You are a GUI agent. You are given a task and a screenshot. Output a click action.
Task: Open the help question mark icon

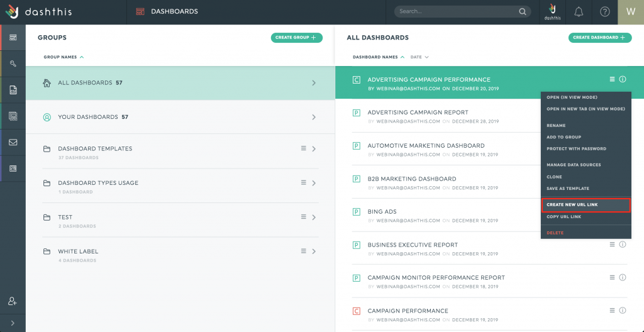[x=604, y=12]
